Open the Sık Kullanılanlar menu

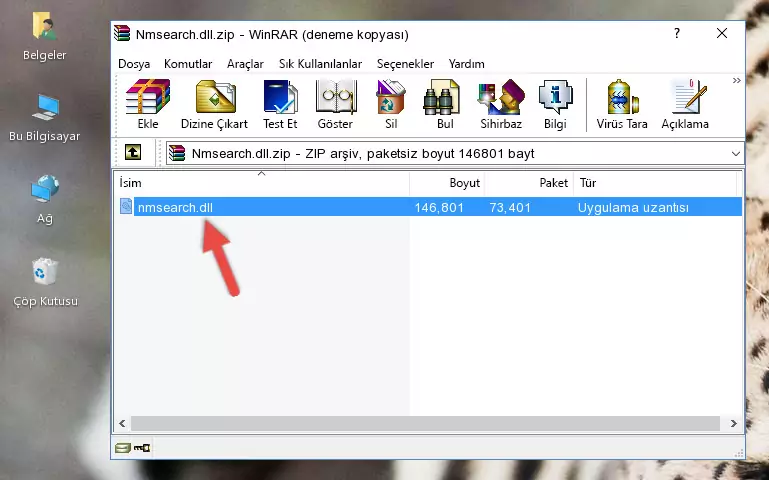pyautogui.click(x=320, y=64)
